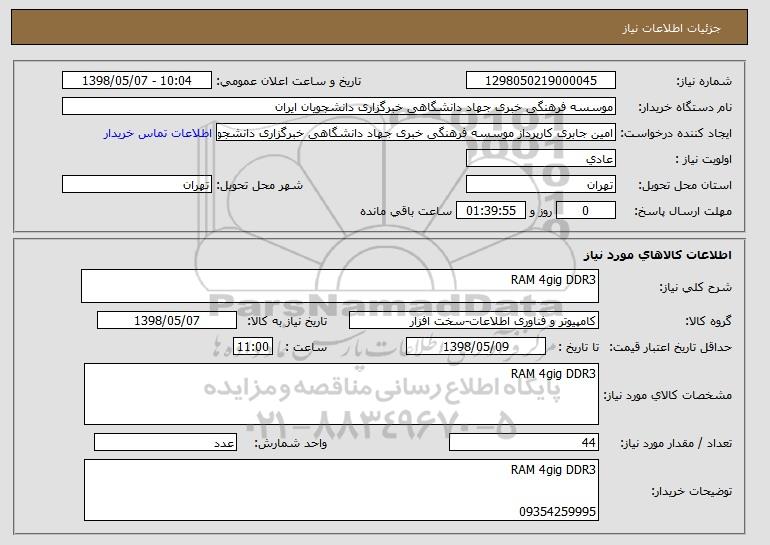Select the section title اطلاعات کالاهای مورد نیاز
This screenshot has height=545, width=770.
click(658, 255)
